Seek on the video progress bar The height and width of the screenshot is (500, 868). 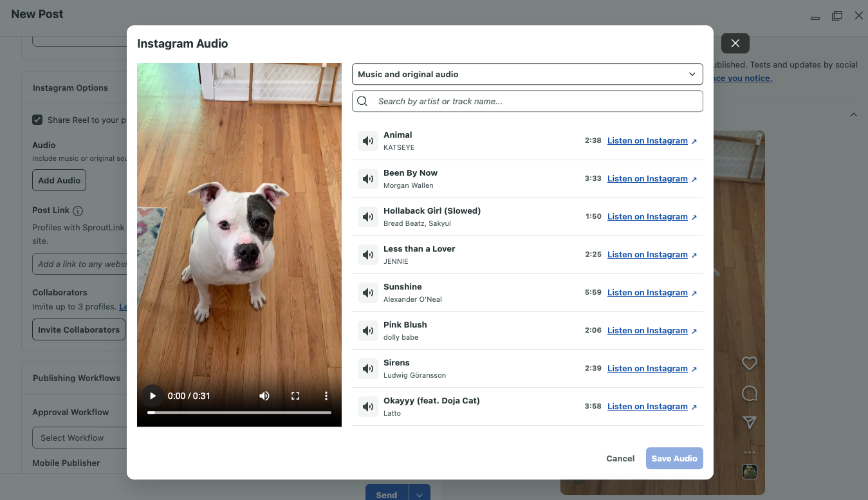(239, 412)
